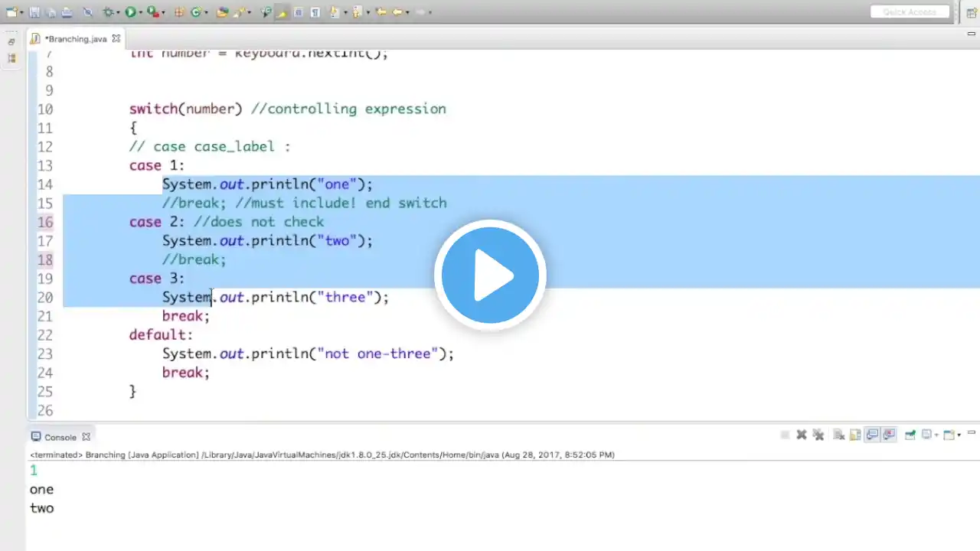980x551 pixels.
Task: Open the Back history dropdown arrow
Action: pyautogui.click(x=407, y=13)
